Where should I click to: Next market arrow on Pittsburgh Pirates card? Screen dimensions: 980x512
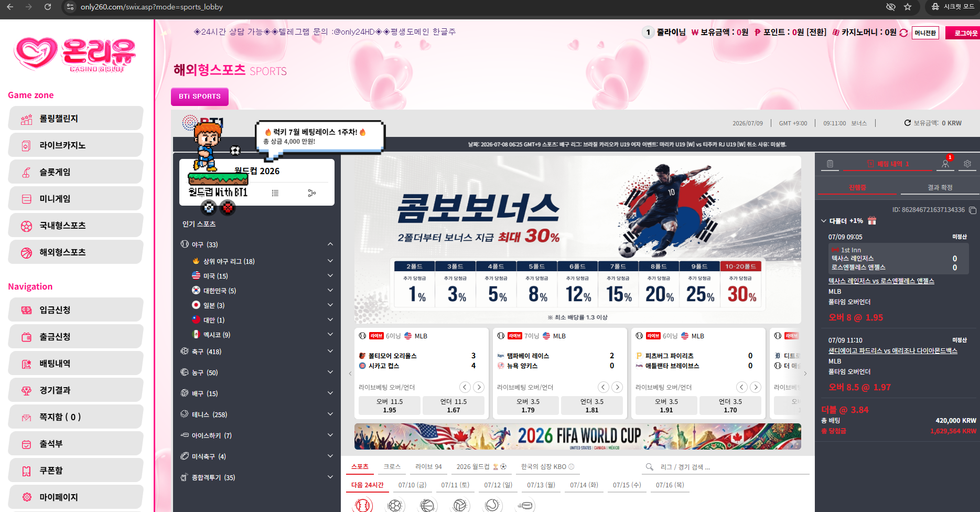pos(756,387)
